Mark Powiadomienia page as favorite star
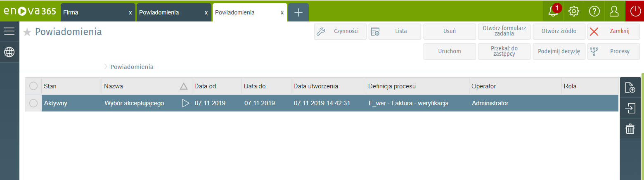Image resolution: width=644 pixels, height=180 pixels. (27, 32)
